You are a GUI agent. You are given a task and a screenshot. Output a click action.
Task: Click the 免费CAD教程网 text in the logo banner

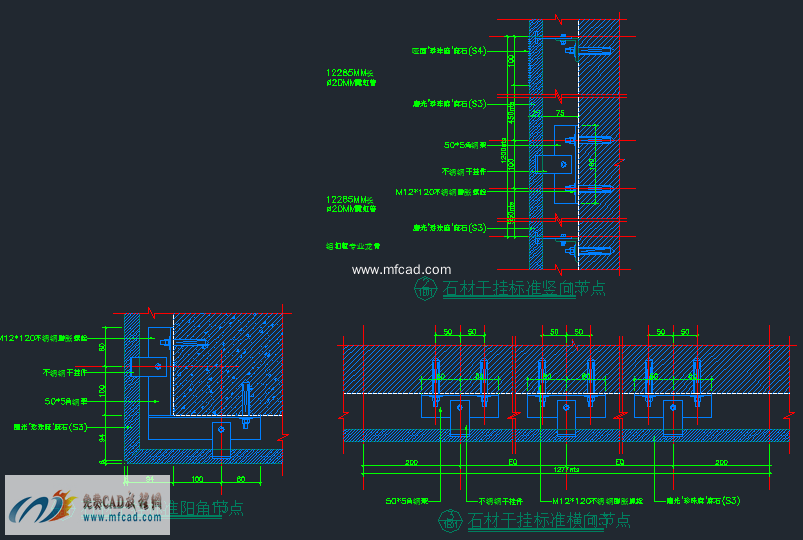point(122,501)
